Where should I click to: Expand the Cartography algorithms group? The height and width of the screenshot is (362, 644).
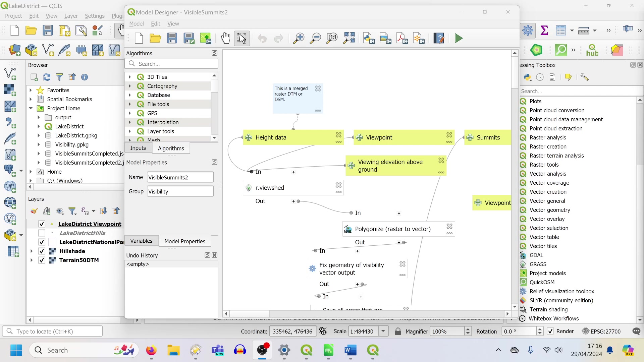pos(130,86)
